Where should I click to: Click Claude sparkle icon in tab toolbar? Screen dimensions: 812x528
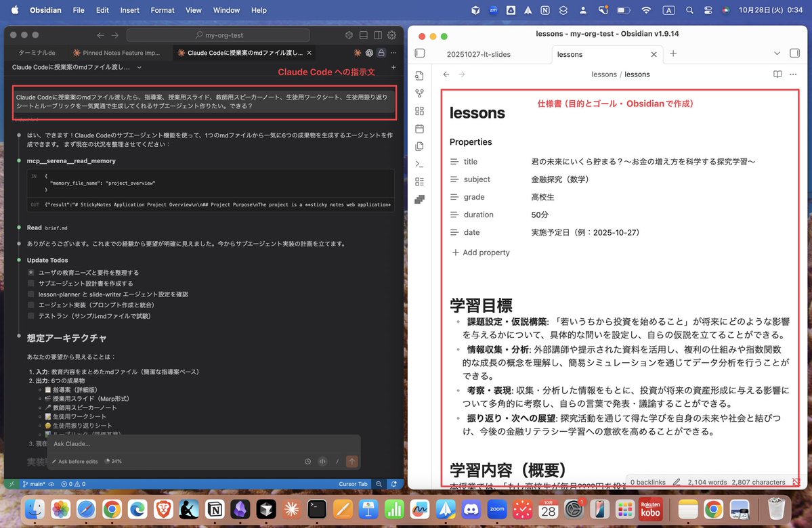(357, 53)
